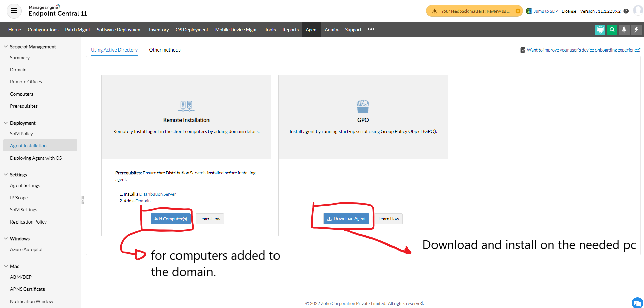Expand the more menu ellipsis in navbar
The height and width of the screenshot is (308, 644).
371,29
